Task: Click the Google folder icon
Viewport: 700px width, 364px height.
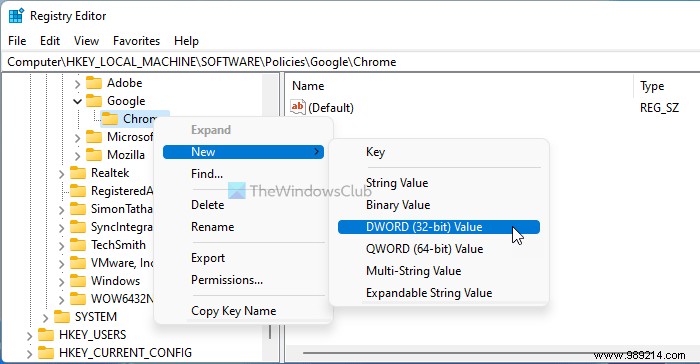Action: coord(94,101)
